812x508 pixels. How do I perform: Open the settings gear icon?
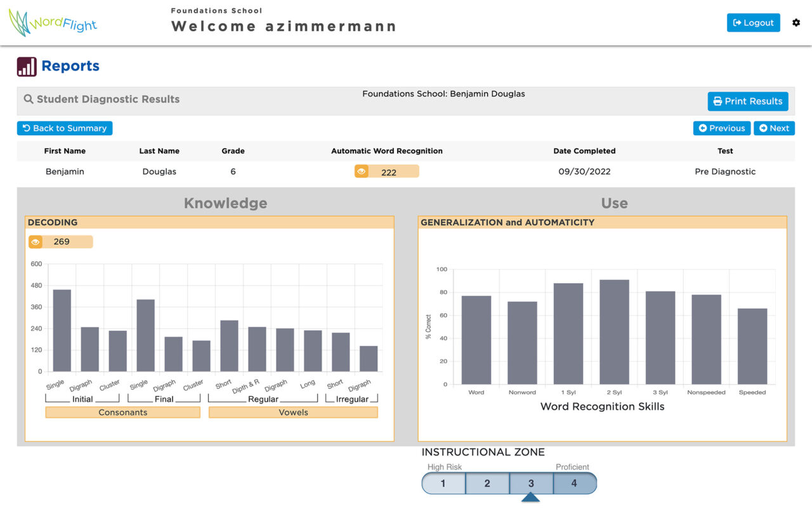(796, 23)
